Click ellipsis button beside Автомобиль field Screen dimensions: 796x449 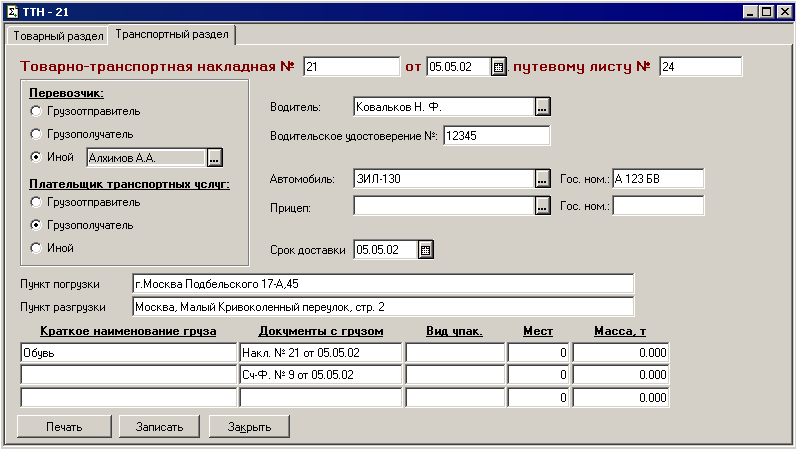click(542, 179)
